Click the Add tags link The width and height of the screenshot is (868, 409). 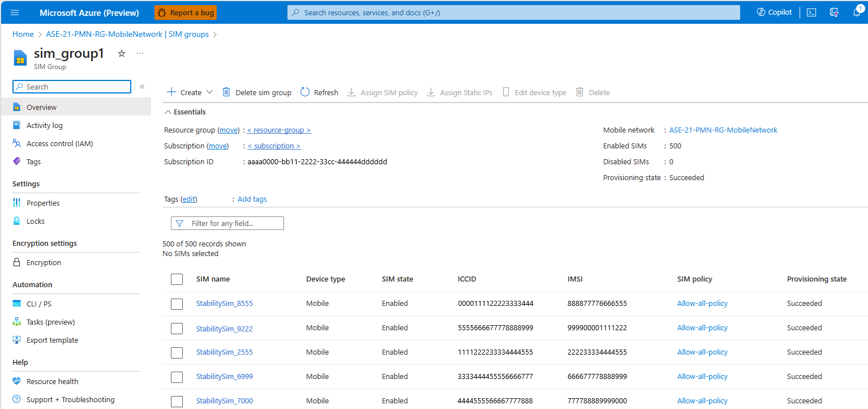coord(252,199)
